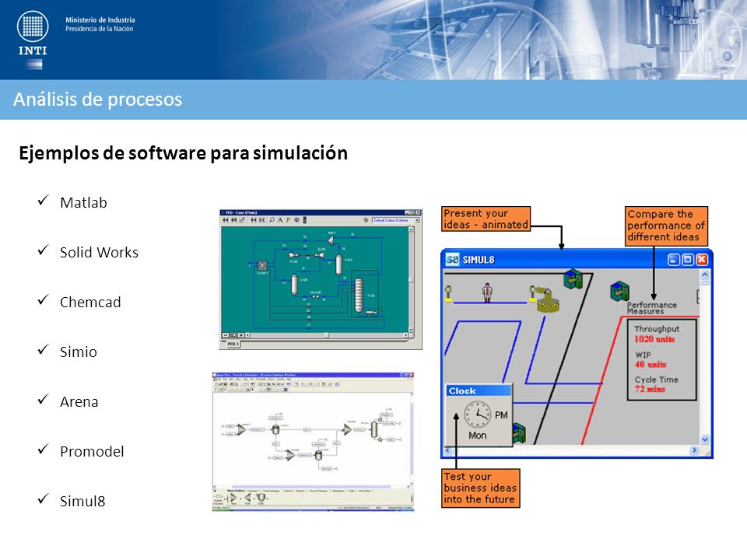This screenshot has height=560, width=747.
Task: Select the distillation column T-100 in PFD
Action: (x=359, y=296)
